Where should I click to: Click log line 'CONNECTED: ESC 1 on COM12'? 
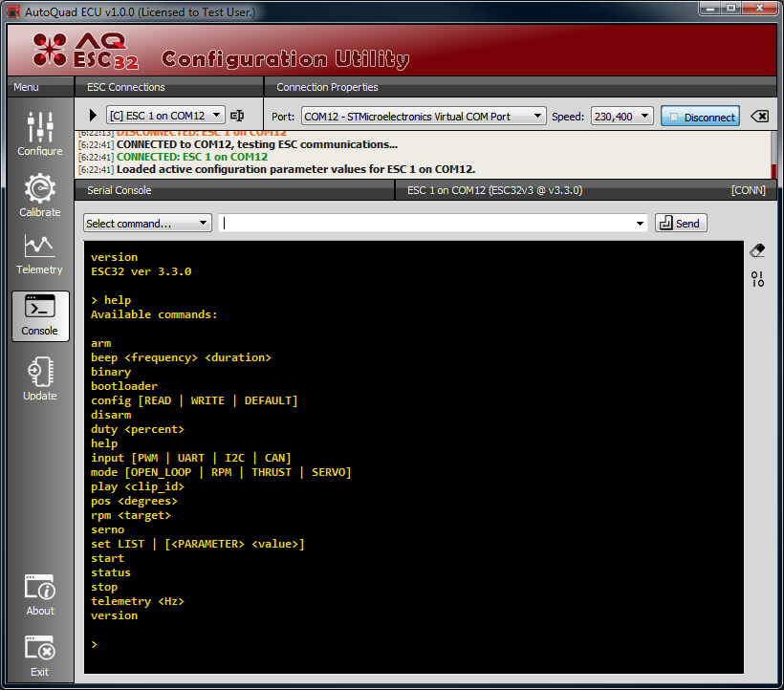192,157
